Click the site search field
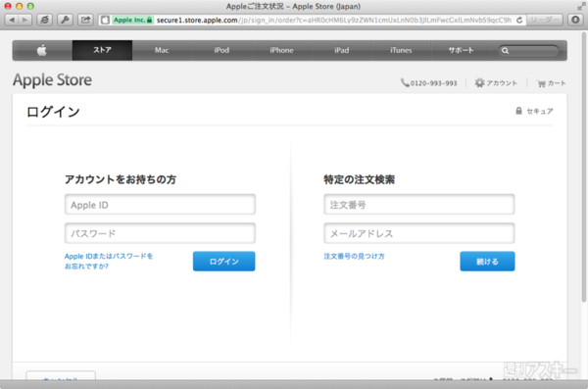The image size is (588, 389). [528, 51]
